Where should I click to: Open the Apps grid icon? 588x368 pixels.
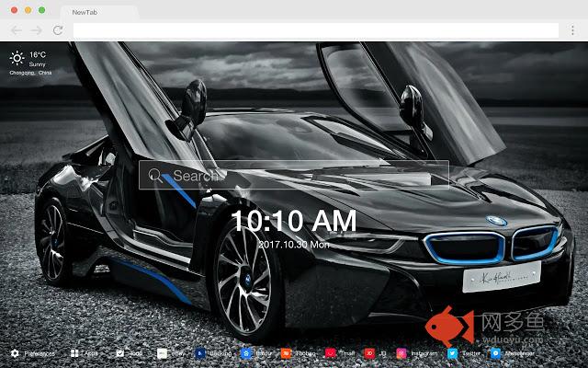pos(74,353)
